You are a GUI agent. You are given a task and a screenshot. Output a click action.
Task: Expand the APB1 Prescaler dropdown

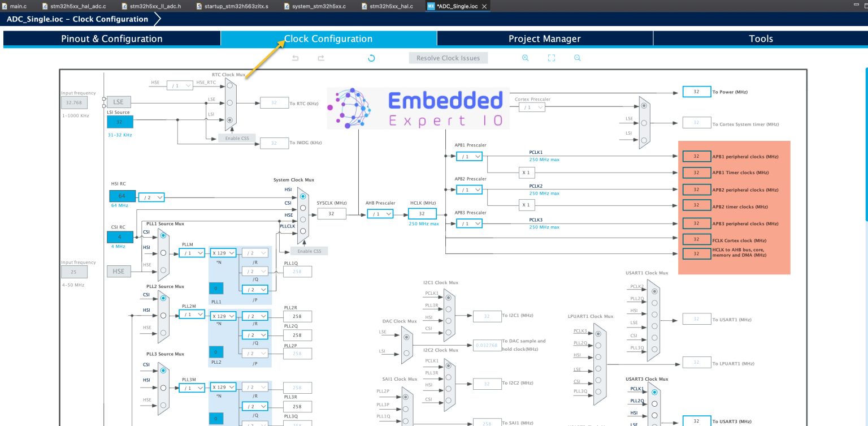point(470,156)
